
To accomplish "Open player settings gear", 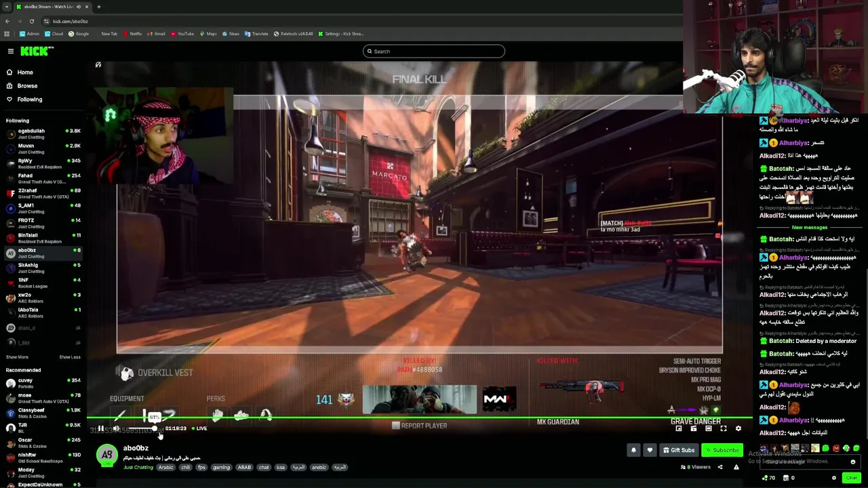I will (738, 428).
